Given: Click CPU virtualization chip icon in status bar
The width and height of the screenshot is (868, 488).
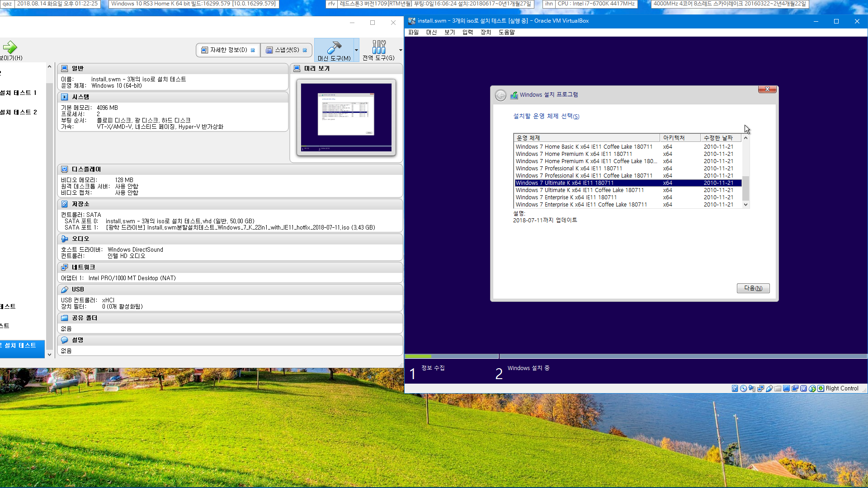Looking at the screenshot, I should point(803,389).
